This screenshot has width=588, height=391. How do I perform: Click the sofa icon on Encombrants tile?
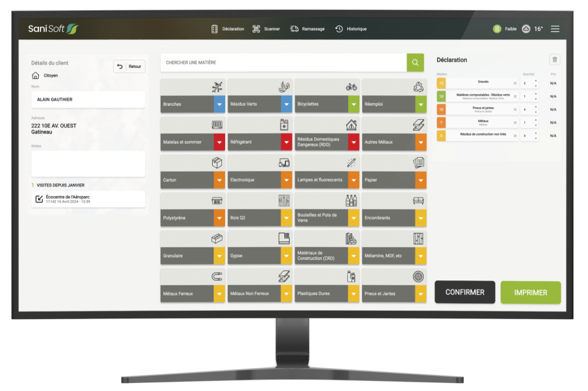tap(419, 201)
